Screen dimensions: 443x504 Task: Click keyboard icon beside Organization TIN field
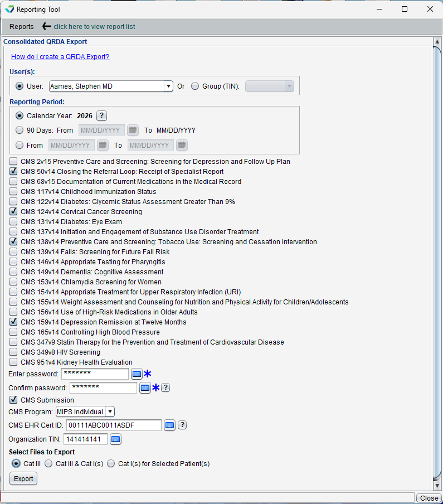click(x=115, y=439)
